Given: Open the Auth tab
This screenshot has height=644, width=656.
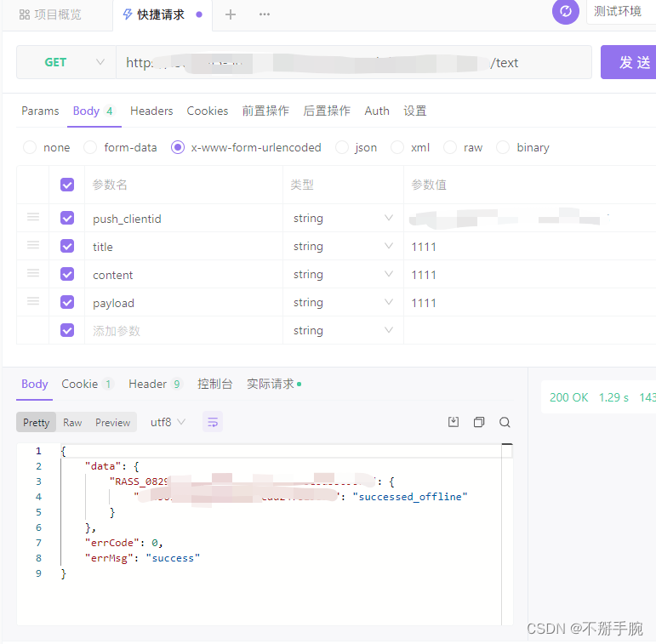Looking at the screenshot, I should [377, 111].
